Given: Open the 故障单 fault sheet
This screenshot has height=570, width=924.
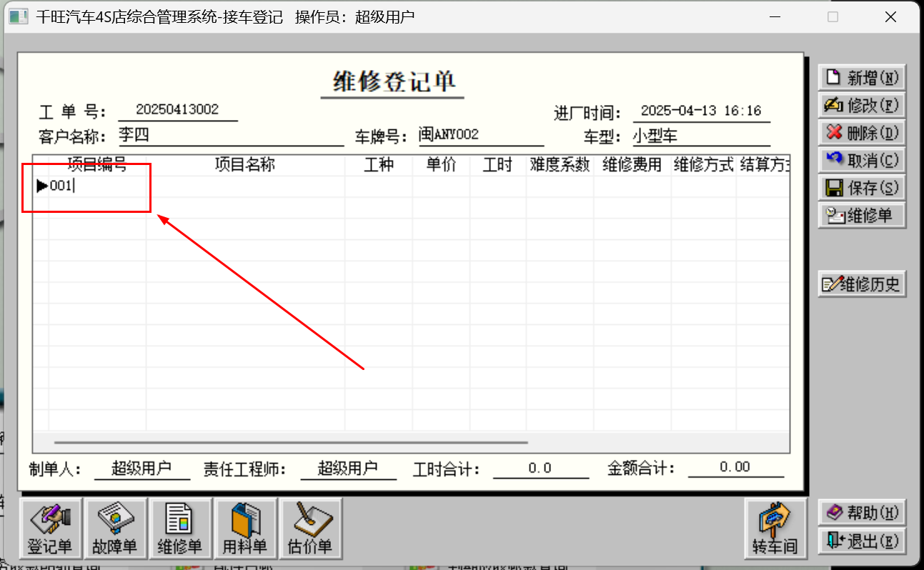Looking at the screenshot, I should pyautogui.click(x=115, y=529).
